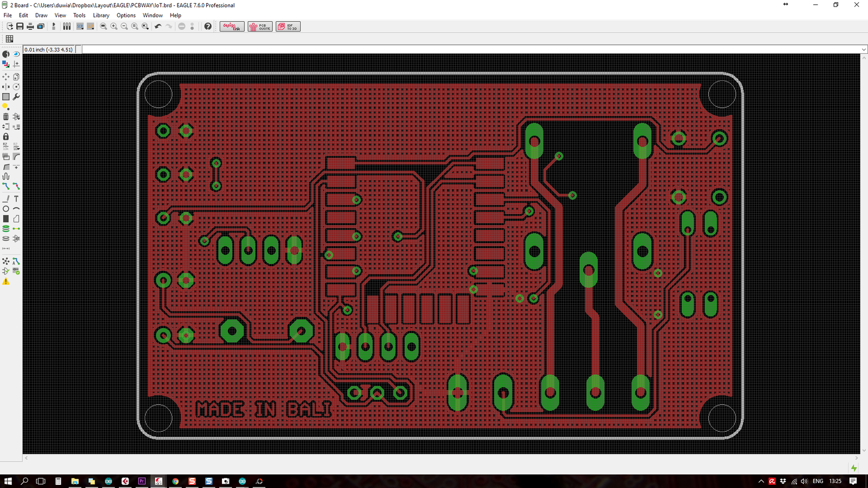The image size is (868, 488).
Task: Open the File menu
Action: pos(8,15)
